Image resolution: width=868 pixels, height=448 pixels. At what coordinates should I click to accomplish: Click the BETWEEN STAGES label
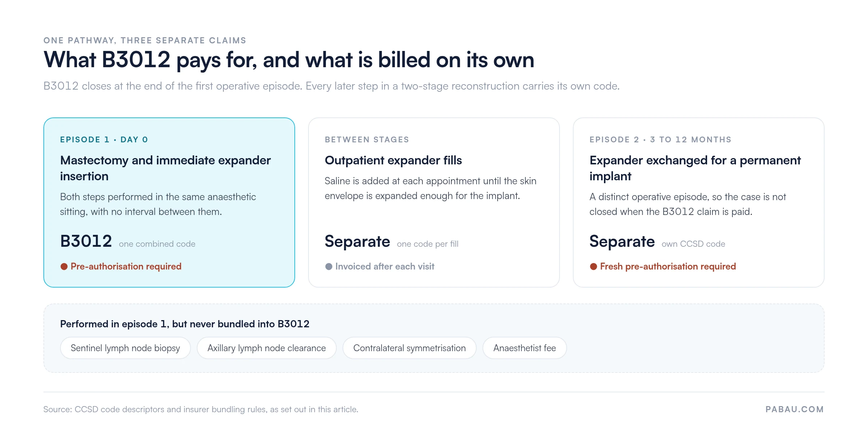click(367, 140)
